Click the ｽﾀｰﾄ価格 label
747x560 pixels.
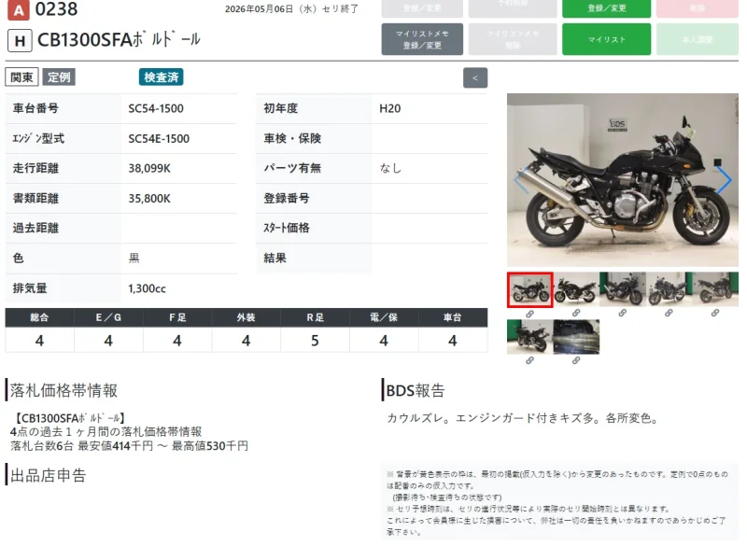coord(287,228)
